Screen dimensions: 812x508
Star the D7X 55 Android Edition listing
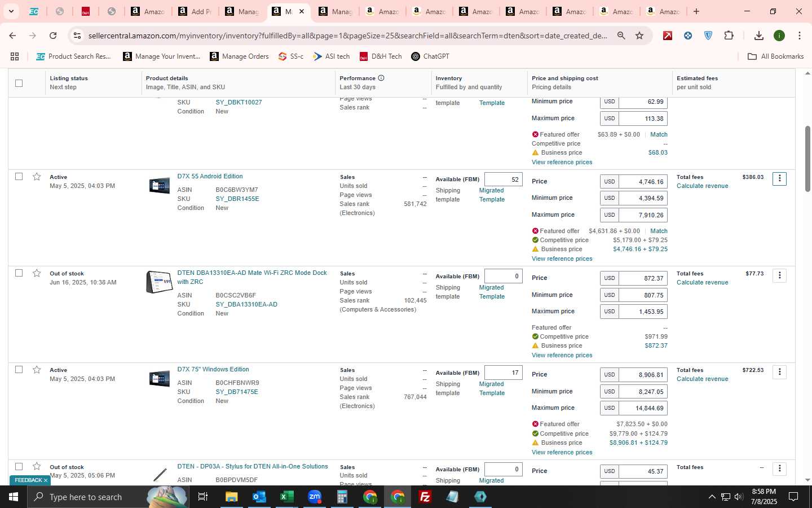point(37,177)
